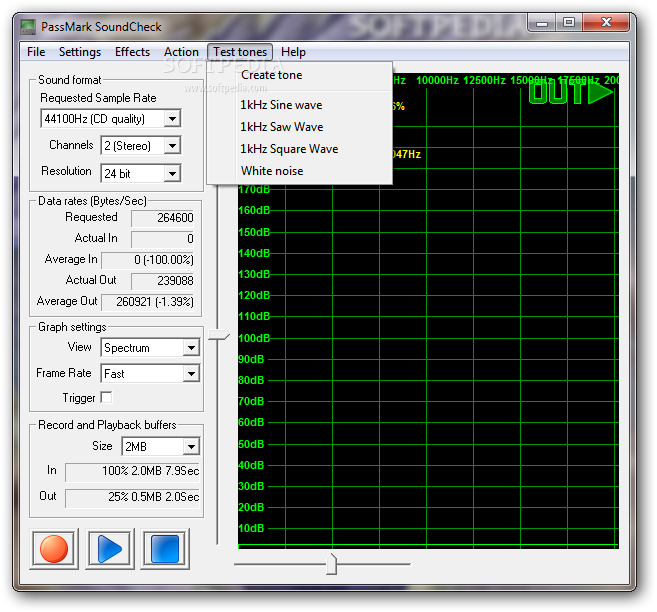Open the buffer Size dropdown
This screenshot has width=657, height=612.
[x=191, y=446]
